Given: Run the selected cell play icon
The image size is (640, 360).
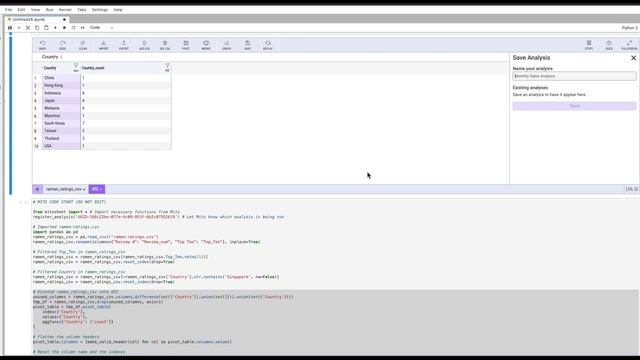Looking at the screenshot, I should (x=55, y=28).
